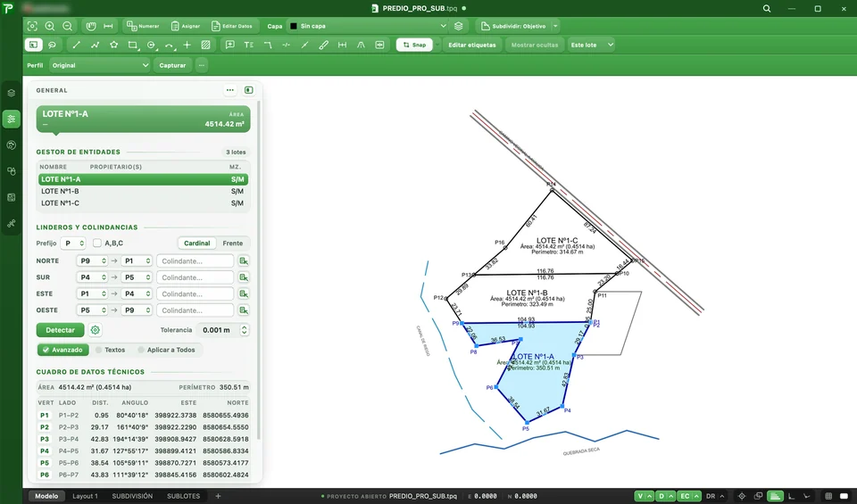Open the sliders settings panel in sidebar
This screenshot has width=857, height=504.
click(12, 119)
